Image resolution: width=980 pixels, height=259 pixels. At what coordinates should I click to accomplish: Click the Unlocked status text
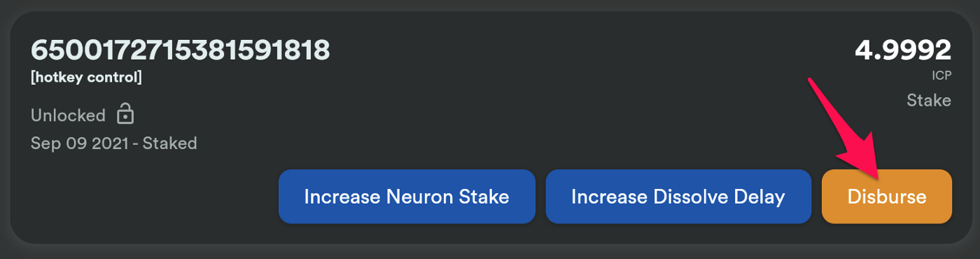pyautogui.click(x=68, y=115)
